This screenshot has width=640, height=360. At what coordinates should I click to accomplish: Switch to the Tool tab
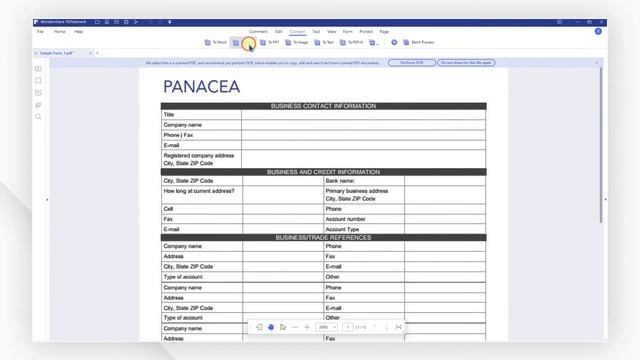[316, 31]
